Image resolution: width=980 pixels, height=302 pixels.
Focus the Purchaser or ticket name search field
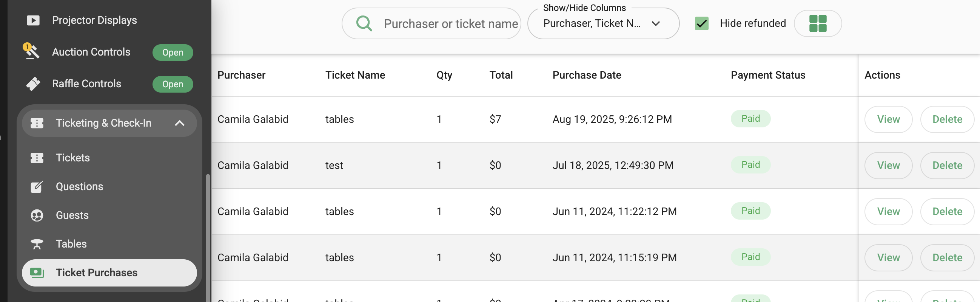point(450,23)
